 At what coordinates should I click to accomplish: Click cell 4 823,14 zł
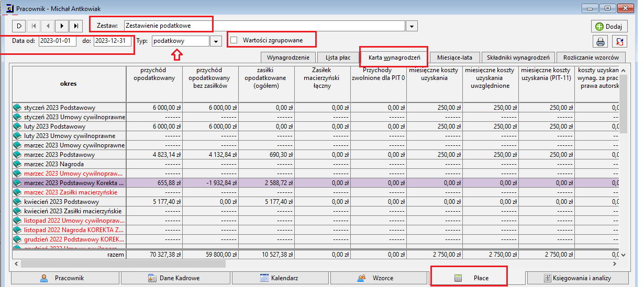(154, 155)
